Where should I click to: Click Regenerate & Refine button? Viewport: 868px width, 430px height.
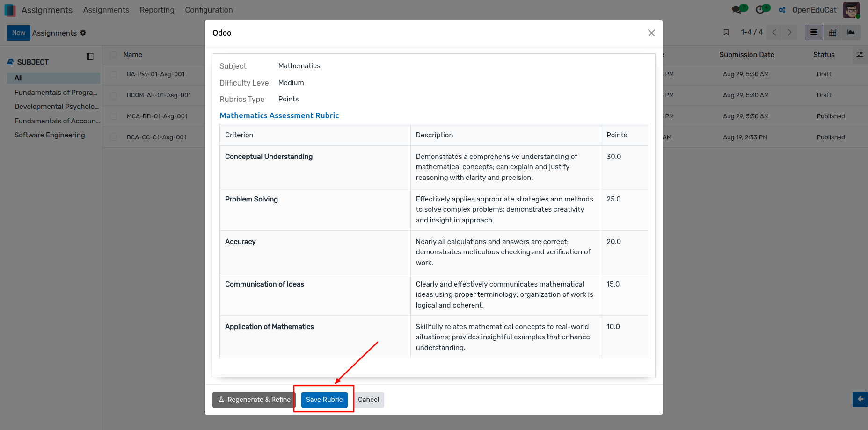click(254, 400)
